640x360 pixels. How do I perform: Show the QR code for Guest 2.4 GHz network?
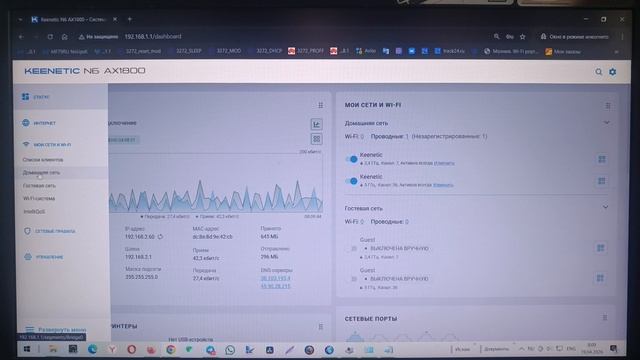[600, 248]
